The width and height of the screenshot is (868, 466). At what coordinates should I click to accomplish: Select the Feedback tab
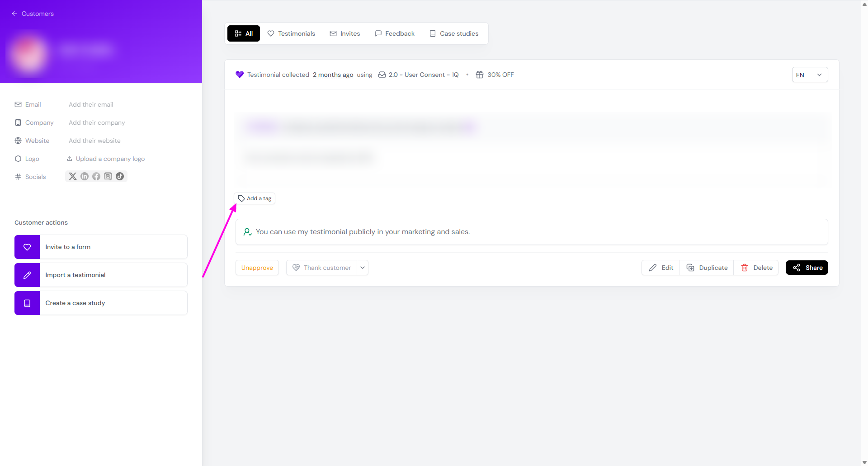[395, 33]
